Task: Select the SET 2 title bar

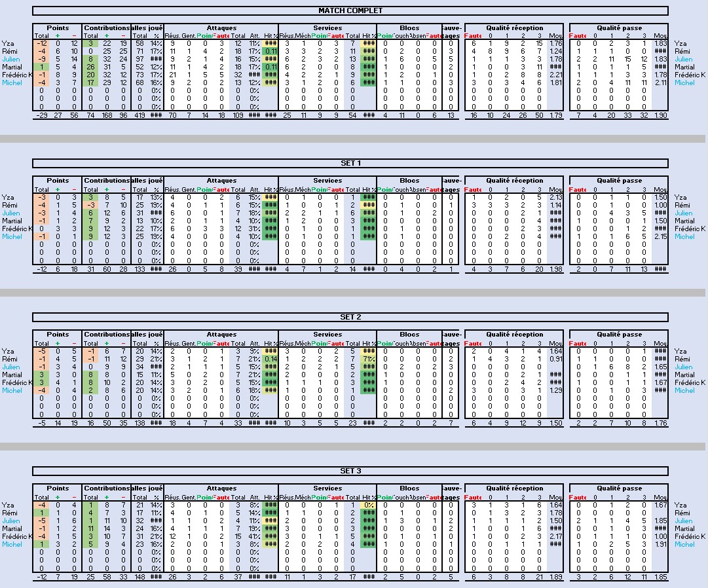Action: pos(350,317)
